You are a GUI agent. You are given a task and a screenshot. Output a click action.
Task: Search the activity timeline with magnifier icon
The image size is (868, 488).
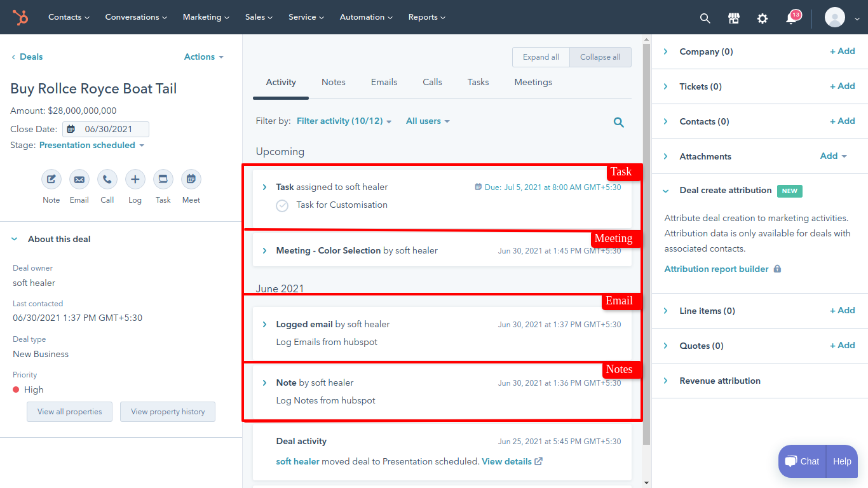618,123
